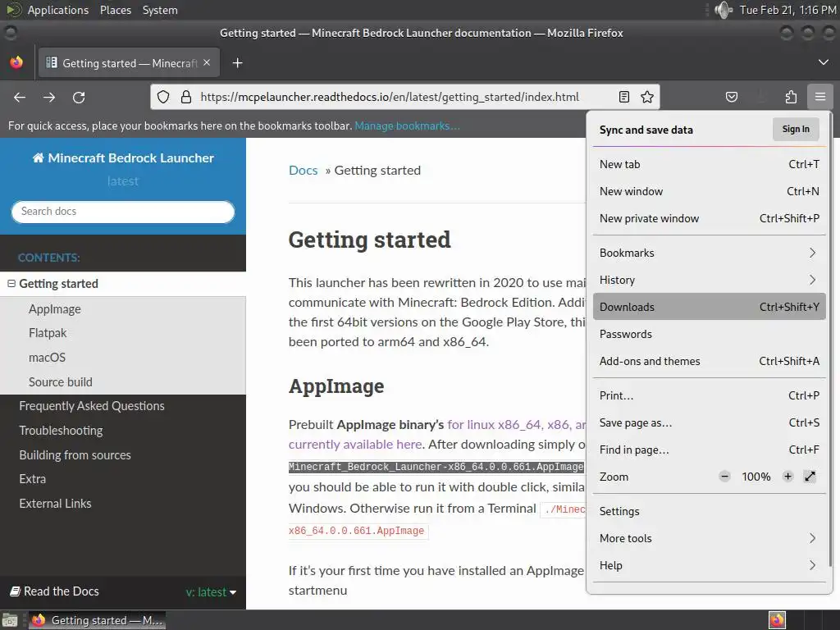
Task: Click the Docs breadcrumb link
Action: (x=304, y=171)
